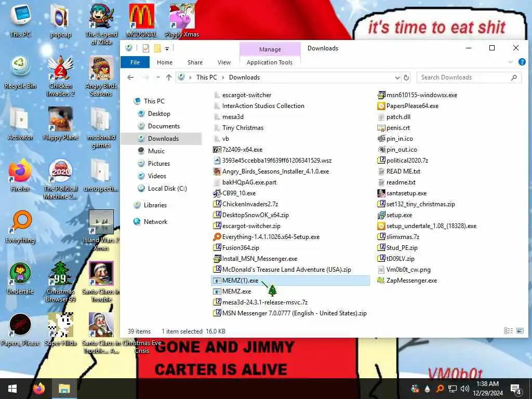The height and width of the screenshot is (399, 532).
Task: Open the Application Tools tab
Action: tap(270, 62)
